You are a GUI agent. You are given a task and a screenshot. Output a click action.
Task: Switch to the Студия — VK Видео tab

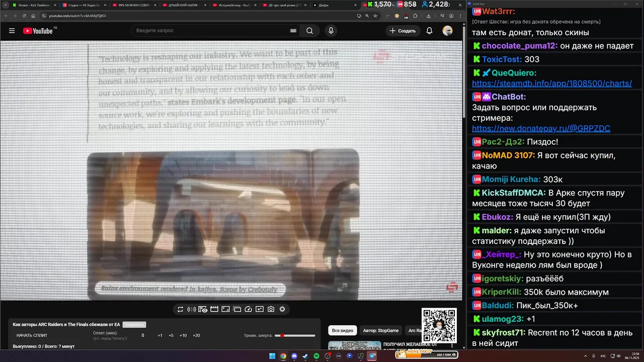pos(84,5)
